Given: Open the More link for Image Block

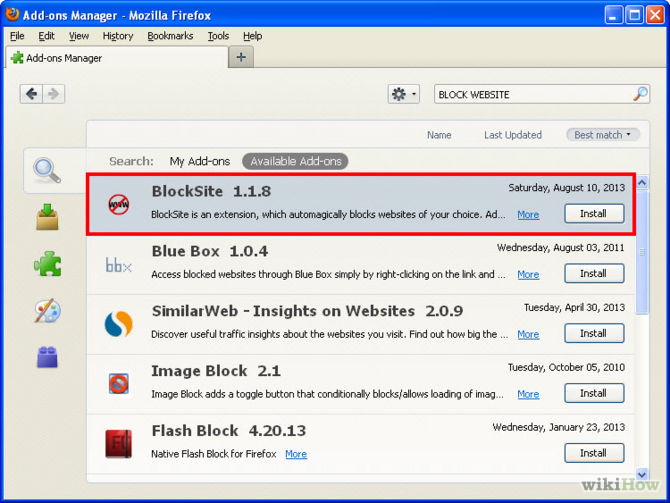Looking at the screenshot, I should click(x=528, y=394).
